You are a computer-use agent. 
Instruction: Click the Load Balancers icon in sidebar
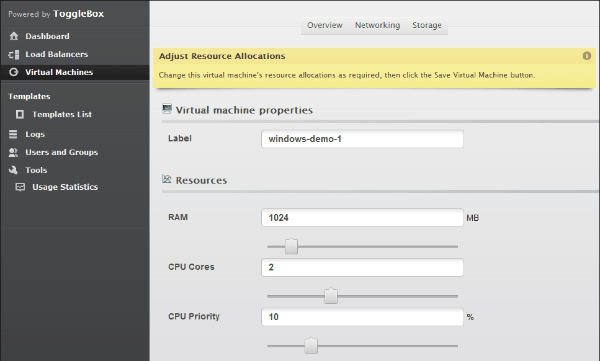point(14,54)
